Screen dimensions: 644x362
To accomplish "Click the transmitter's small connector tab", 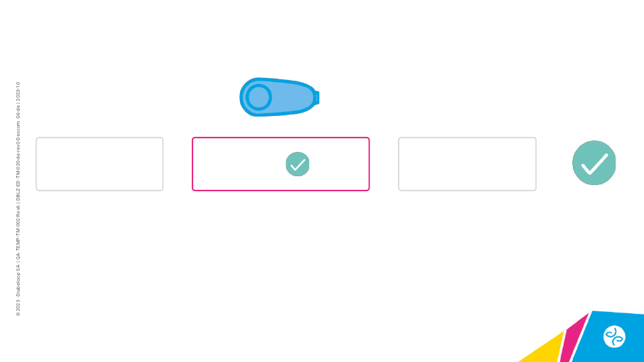I will pyautogui.click(x=317, y=98).
